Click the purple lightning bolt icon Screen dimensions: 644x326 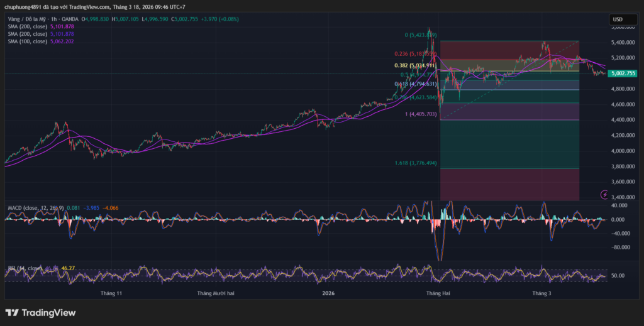(605, 195)
